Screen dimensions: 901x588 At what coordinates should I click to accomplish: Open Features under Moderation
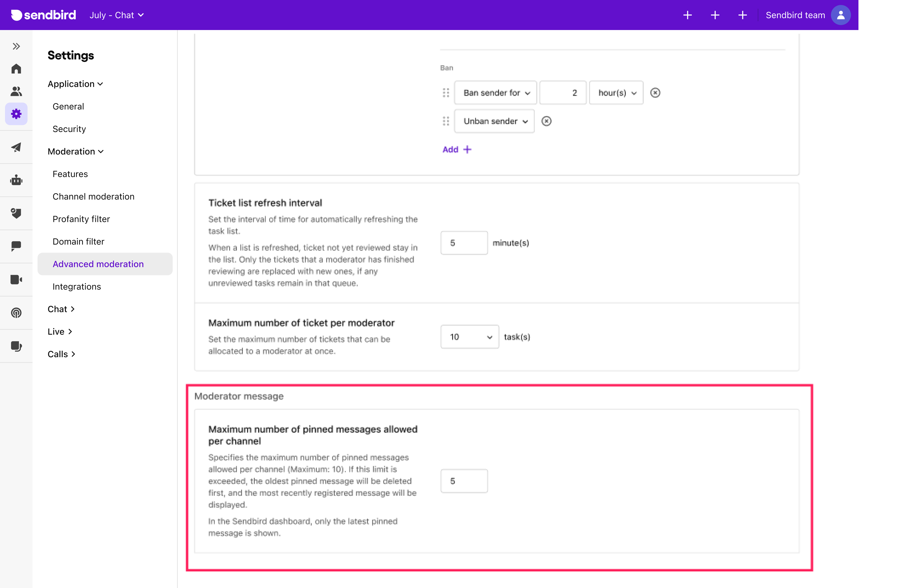pyautogui.click(x=70, y=174)
